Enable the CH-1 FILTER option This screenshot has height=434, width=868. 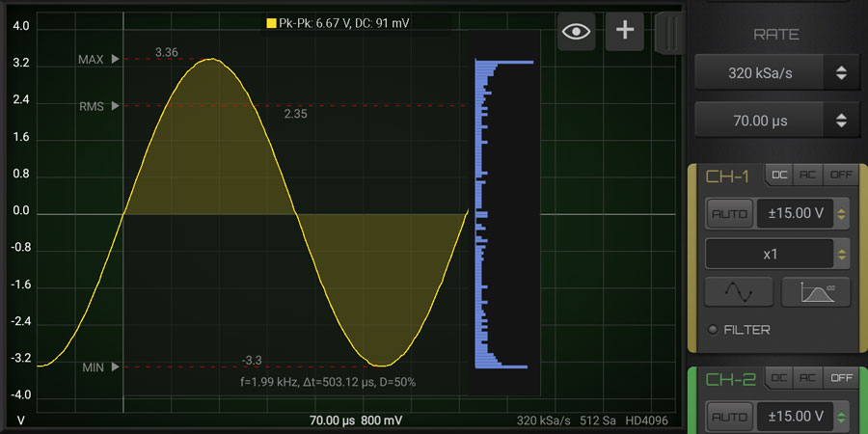point(714,330)
